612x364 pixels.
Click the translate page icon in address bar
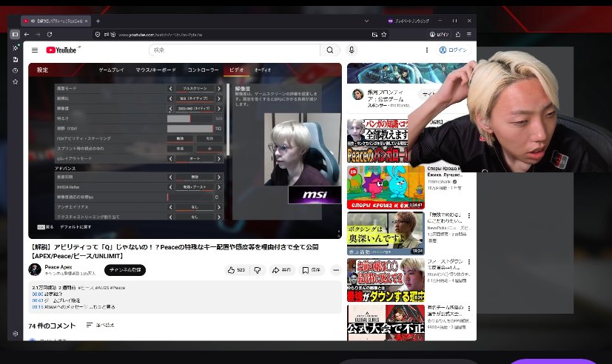pyautogui.click(x=374, y=34)
